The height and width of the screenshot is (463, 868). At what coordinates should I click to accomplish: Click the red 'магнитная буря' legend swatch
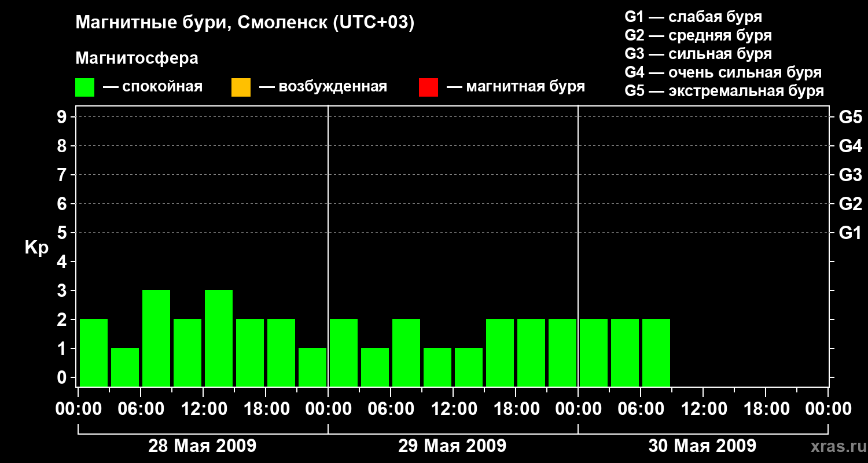click(x=428, y=87)
